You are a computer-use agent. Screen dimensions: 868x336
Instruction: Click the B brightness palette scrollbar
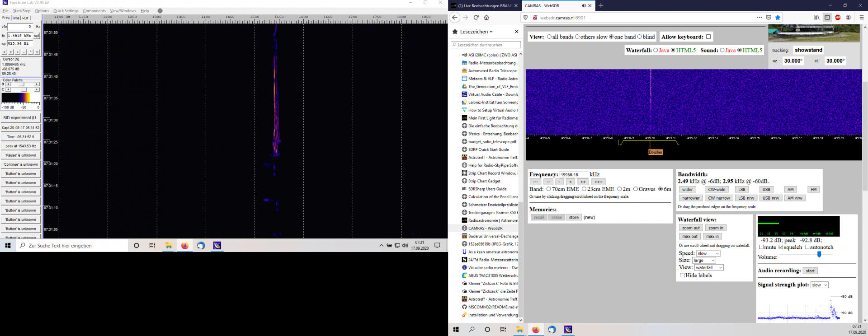click(22, 84)
